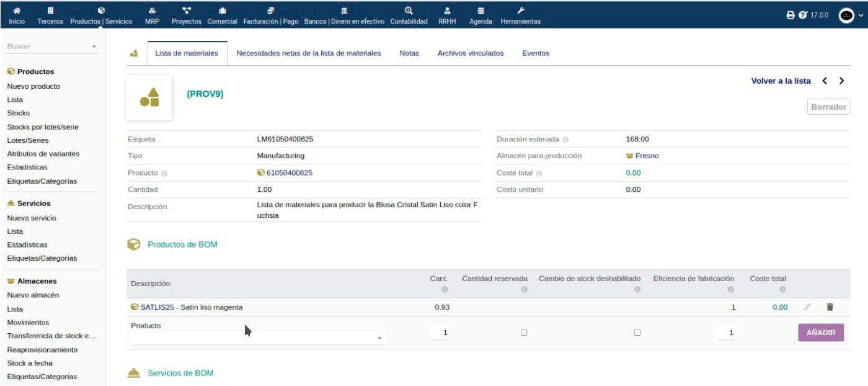This screenshot has width=868, height=386.
Task: Open the MRP module icon
Action: [152, 11]
